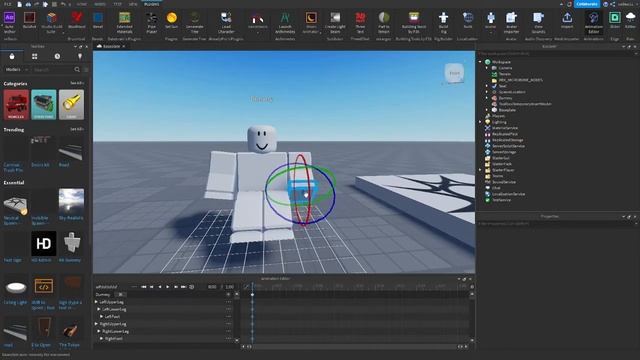Image resolution: width=640 pixels, height=360 pixels.
Task: Open the Moon Animator plugin
Action: 311,22
